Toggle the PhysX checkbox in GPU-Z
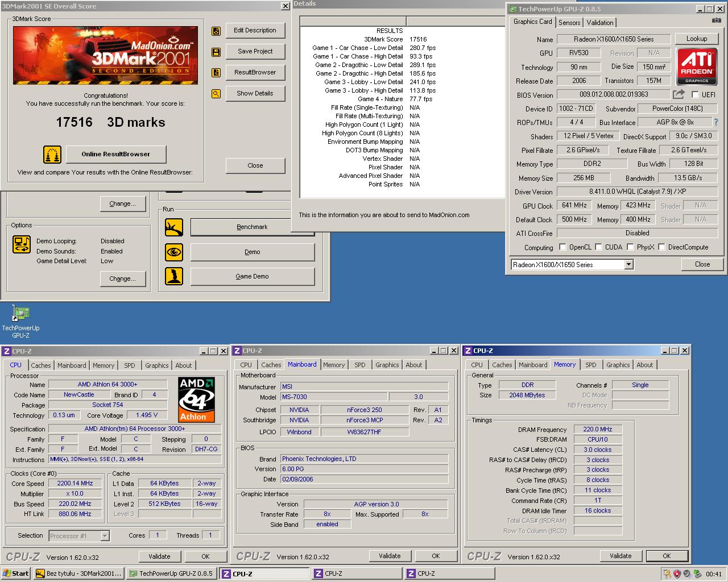This screenshot has height=582, width=728. click(x=630, y=247)
